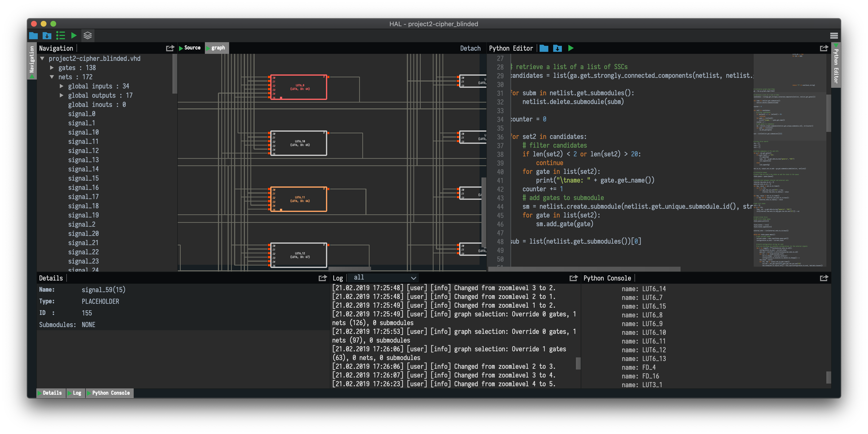The width and height of the screenshot is (868, 434).
Task: Click the green run arrow in main toolbar
Action: (74, 35)
